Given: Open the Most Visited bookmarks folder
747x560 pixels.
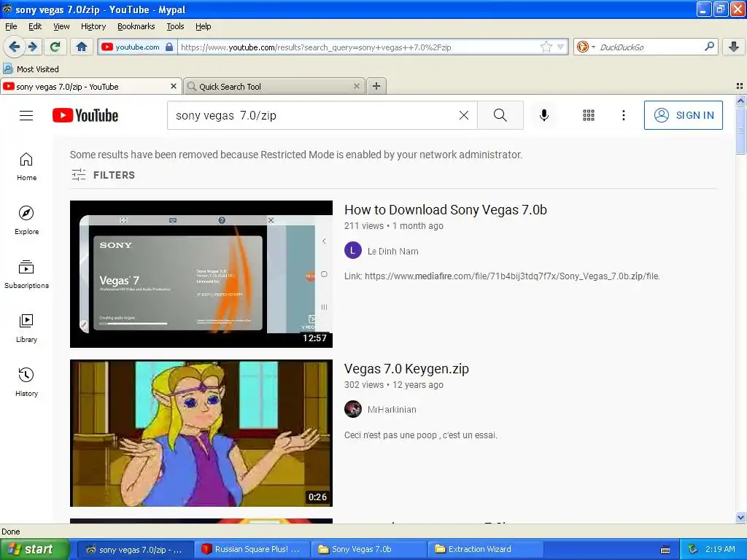Looking at the screenshot, I should 31,69.
